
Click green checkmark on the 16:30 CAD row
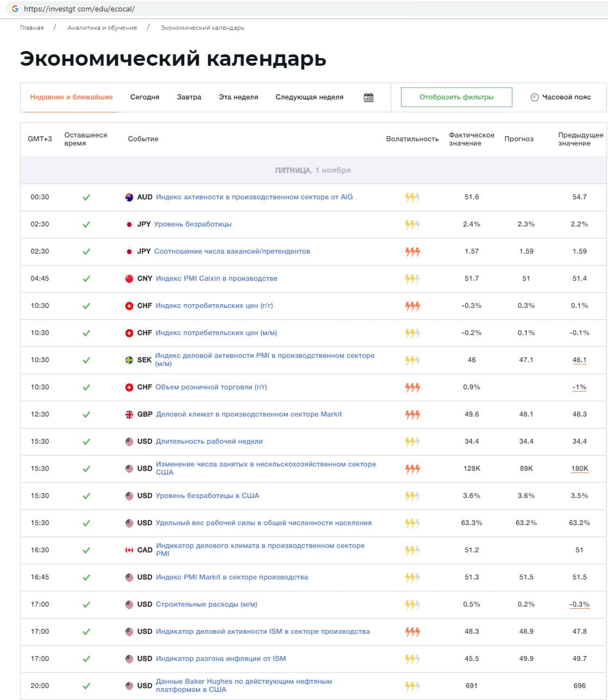click(x=86, y=550)
